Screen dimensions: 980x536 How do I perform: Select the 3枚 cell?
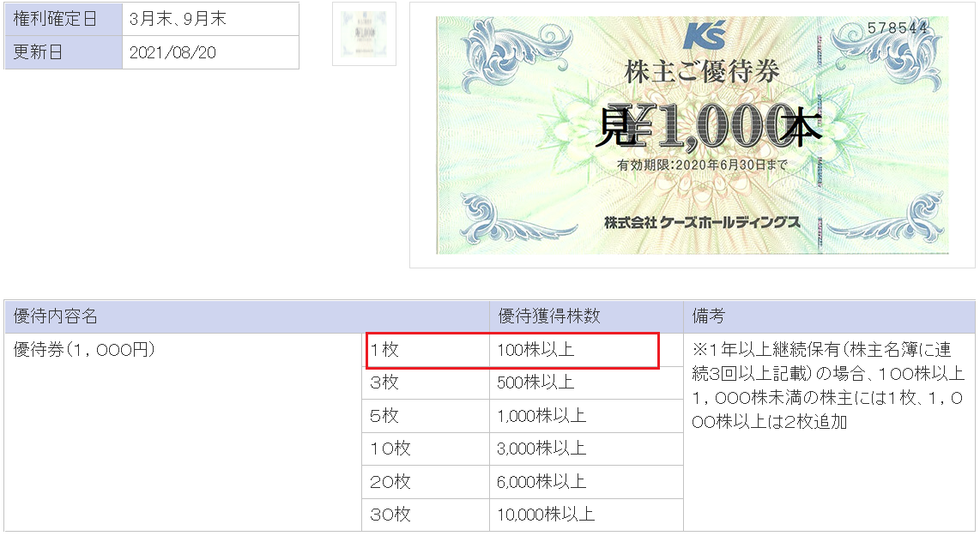pyautogui.click(x=426, y=383)
